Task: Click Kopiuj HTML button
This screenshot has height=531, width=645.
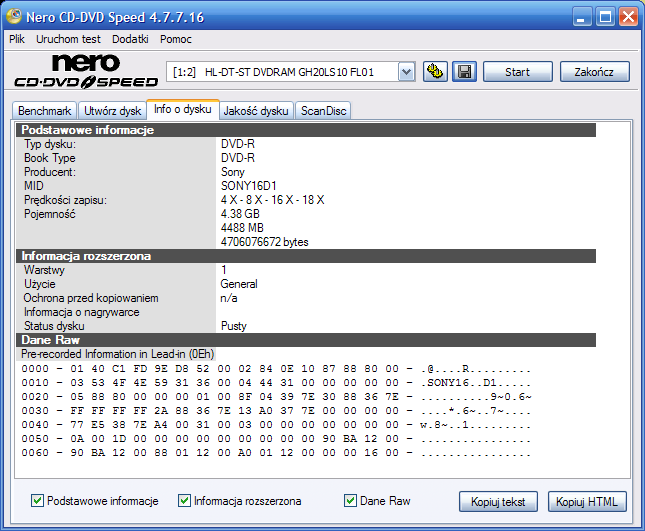Action: [587, 502]
